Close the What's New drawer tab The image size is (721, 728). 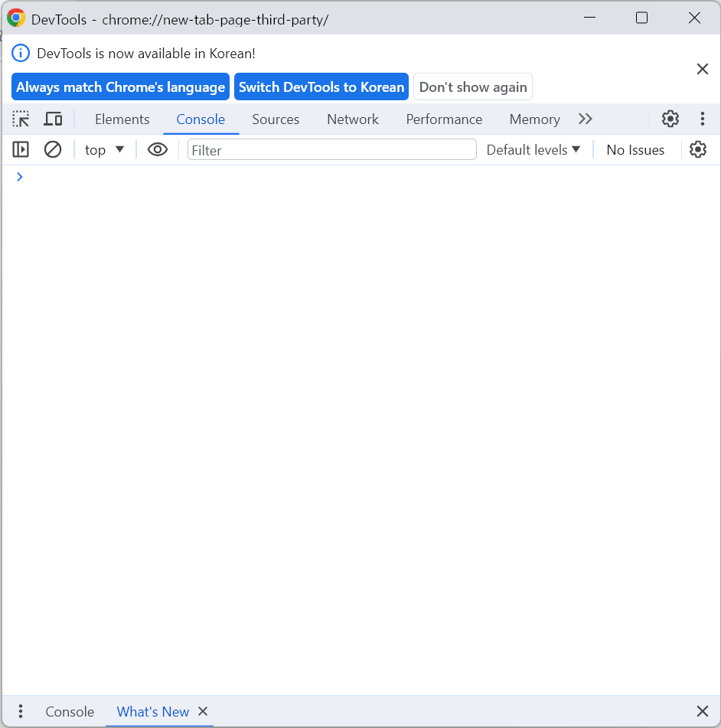[x=203, y=711]
